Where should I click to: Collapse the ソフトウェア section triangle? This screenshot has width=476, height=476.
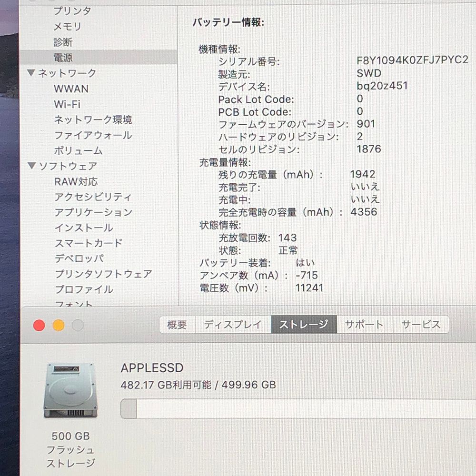pos(31,166)
